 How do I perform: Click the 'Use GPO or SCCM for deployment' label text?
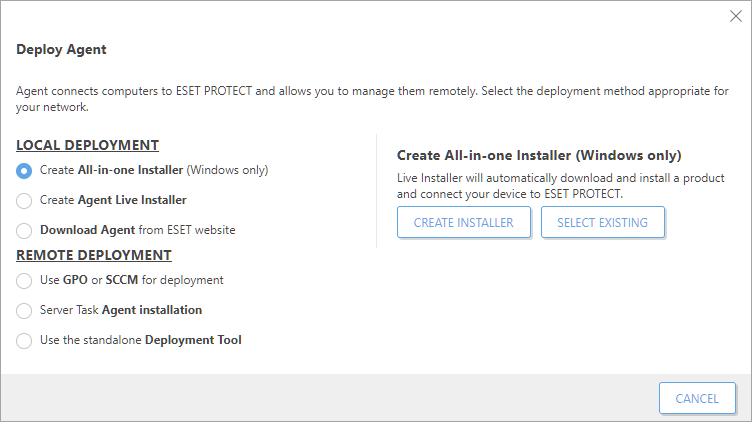pyautogui.click(x=132, y=280)
